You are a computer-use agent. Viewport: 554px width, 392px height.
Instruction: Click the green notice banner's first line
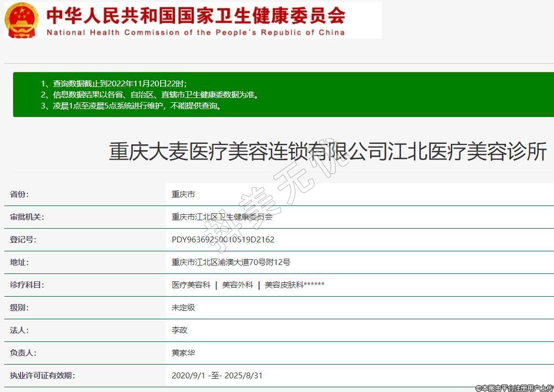(114, 84)
